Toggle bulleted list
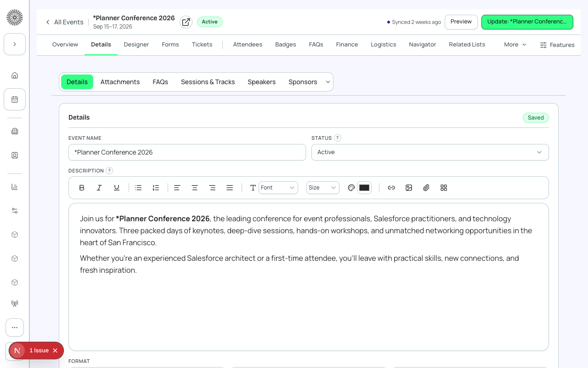 coord(138,188)
